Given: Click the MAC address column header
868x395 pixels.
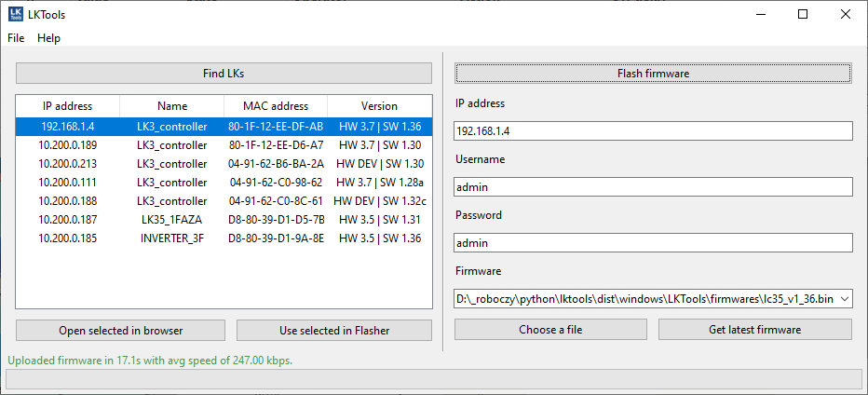Looking at the screenshot, I should tap(276, 106).
